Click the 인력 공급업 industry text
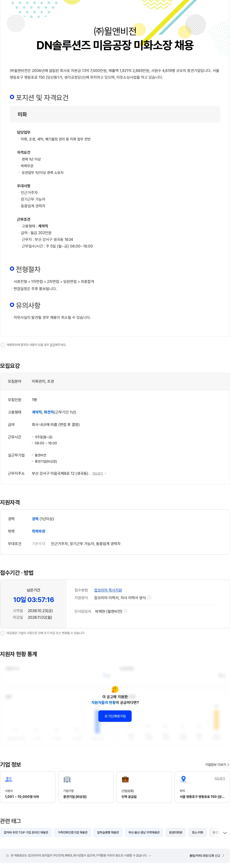Viewport: 230px width, 868px height. 129,796
